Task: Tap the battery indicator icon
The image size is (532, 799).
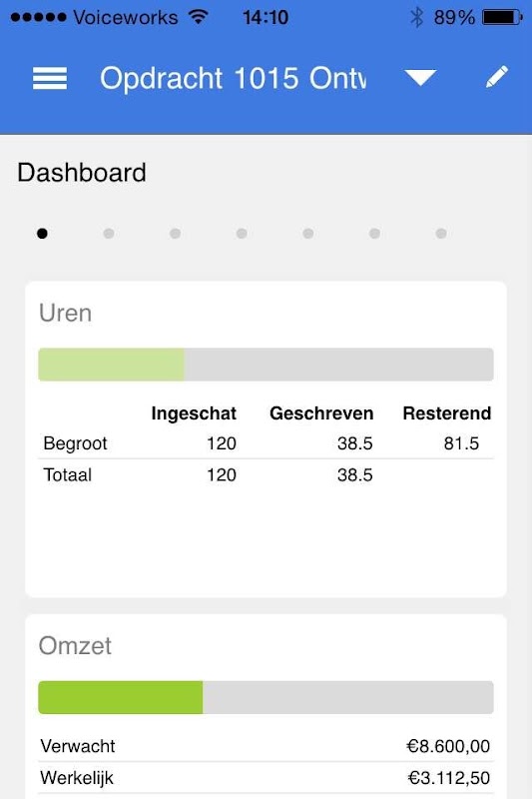Action: (x=502, y=17)
